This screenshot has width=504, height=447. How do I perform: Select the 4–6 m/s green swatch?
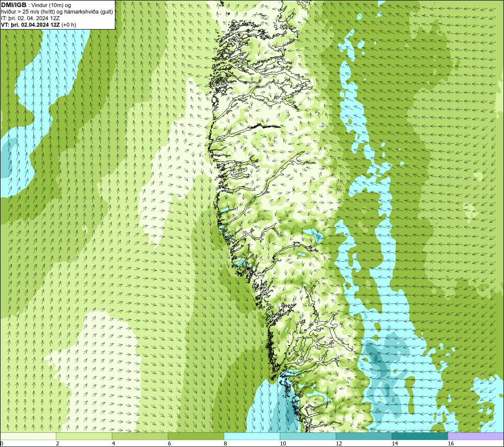click(140, 436)
